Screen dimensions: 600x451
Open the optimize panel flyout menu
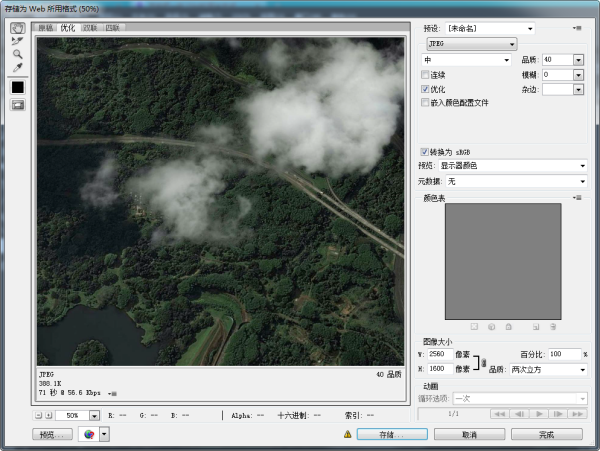[x=577, y=29]
